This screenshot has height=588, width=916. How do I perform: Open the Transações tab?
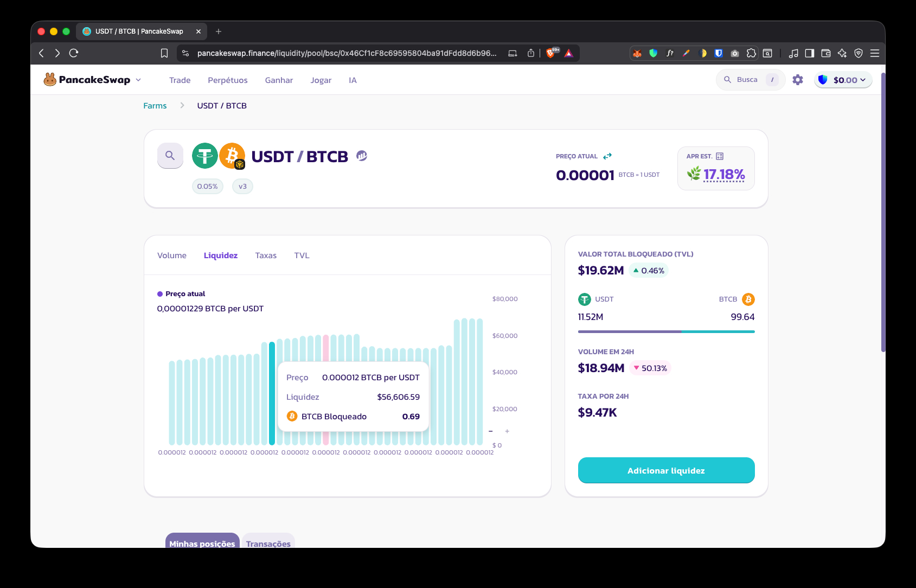point(268,541)
